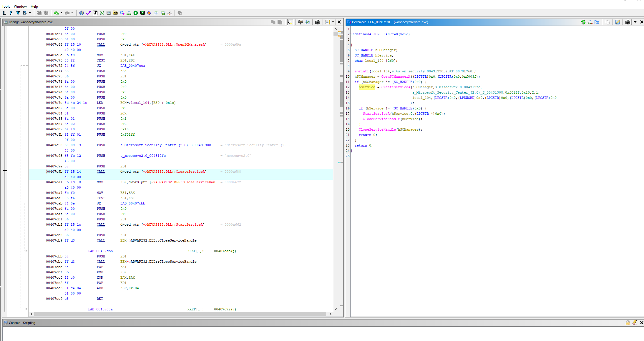This screenshot has width=644, height=341.
Task: Open the function graph hierarchy icon
Action: (129, 13)
